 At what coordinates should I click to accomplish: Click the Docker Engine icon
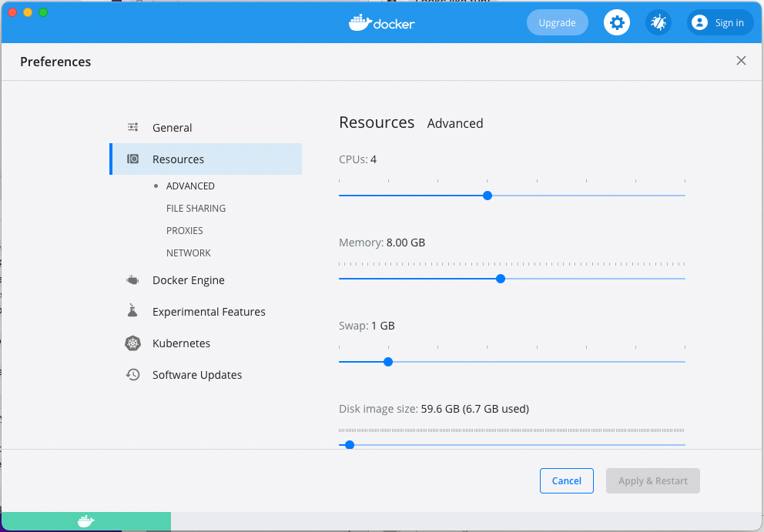[133, 280]
